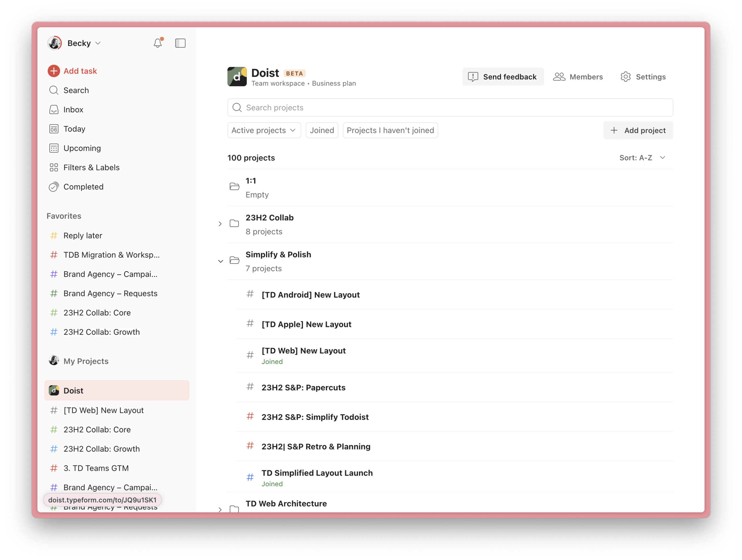Open Brand Agency – Requests in Favorites
This screenshot has height=560, width=742.
point(110,293)
